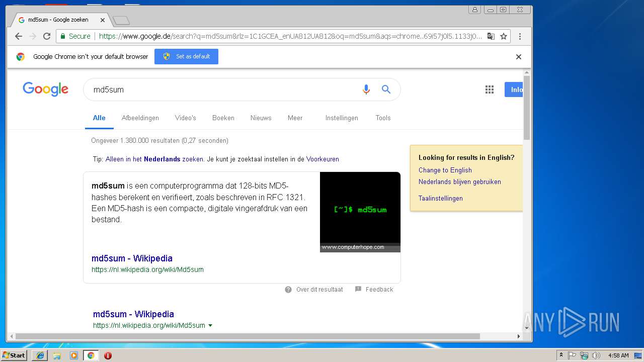Open Taalinstellingen link
Image resolution: width=644 pixels, height=362 pixels.
coord(441,198)
